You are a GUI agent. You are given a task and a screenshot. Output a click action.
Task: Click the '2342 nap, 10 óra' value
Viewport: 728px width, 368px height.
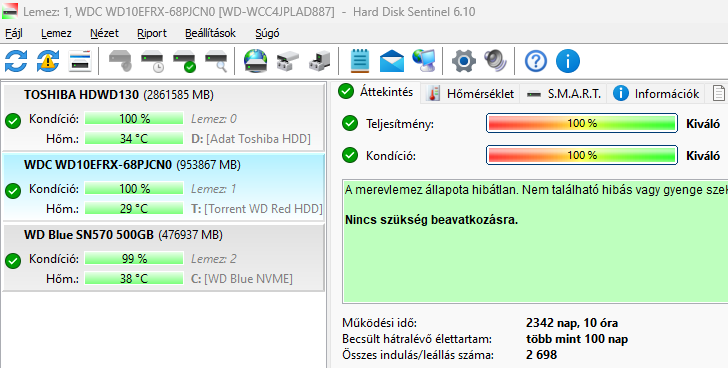tap(572, 323)
